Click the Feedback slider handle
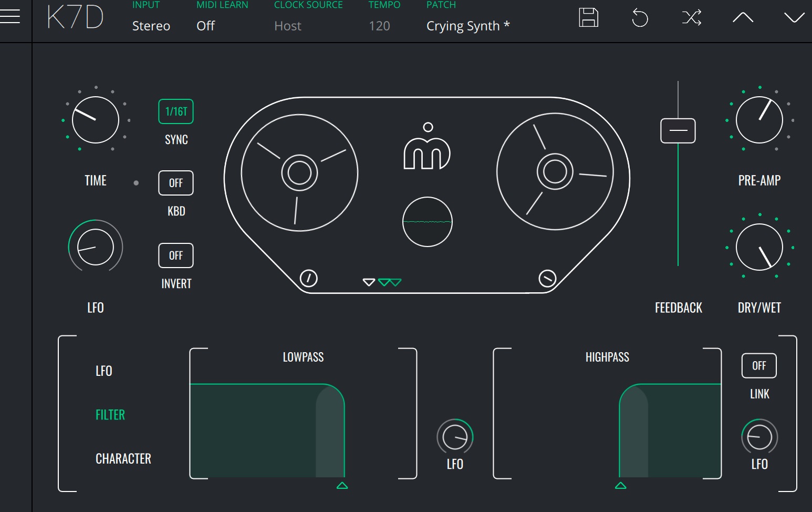 pos(678,131)
